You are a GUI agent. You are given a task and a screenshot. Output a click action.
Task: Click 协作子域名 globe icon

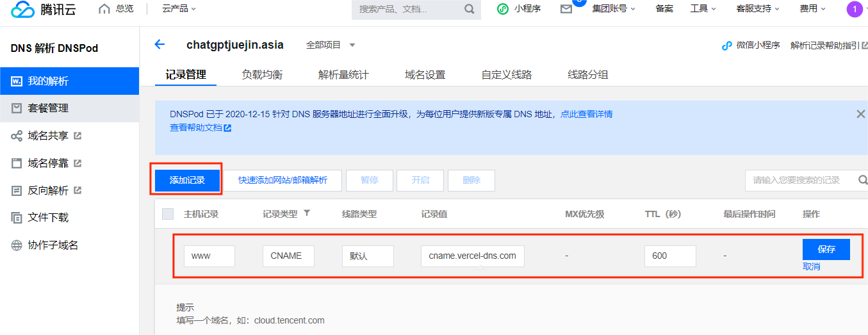tap(17, 245)
